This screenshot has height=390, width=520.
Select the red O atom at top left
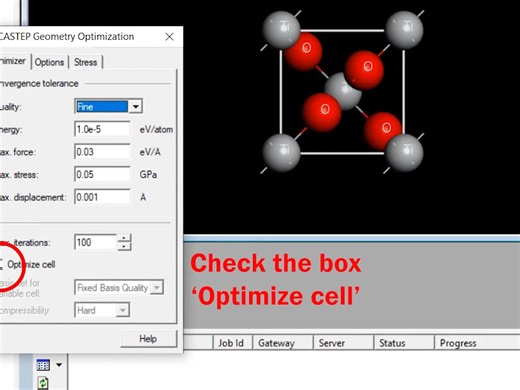[305, 51]
